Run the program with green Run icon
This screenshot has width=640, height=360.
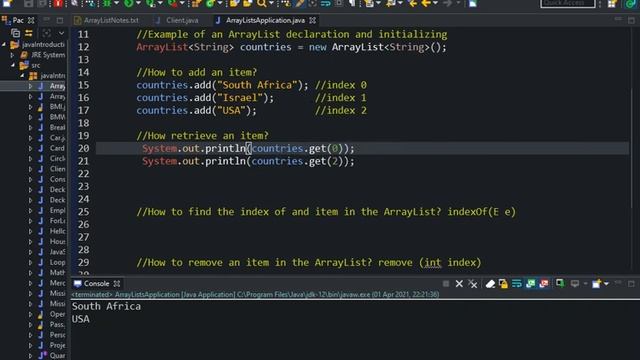129,4
